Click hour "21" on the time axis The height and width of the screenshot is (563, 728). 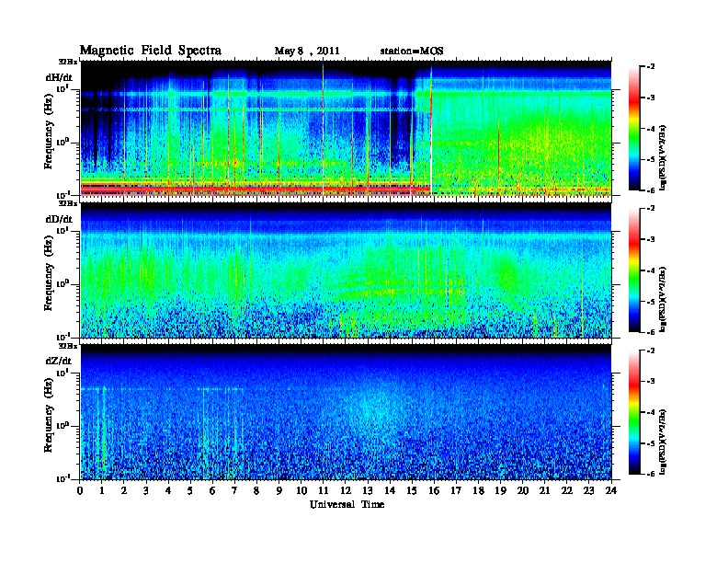tap(544, 491)
